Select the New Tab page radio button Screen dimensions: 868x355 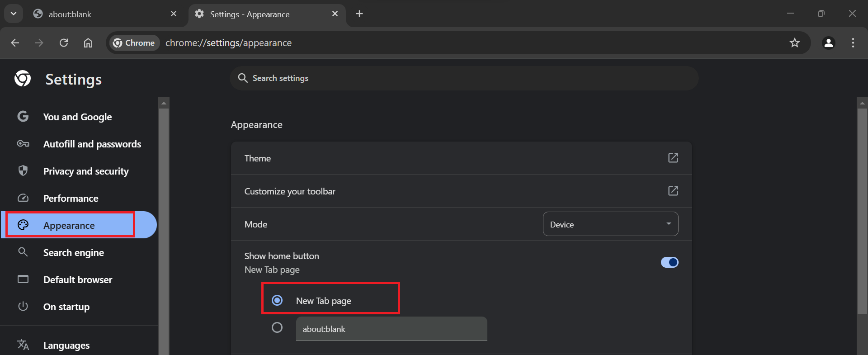pos(277,300)
